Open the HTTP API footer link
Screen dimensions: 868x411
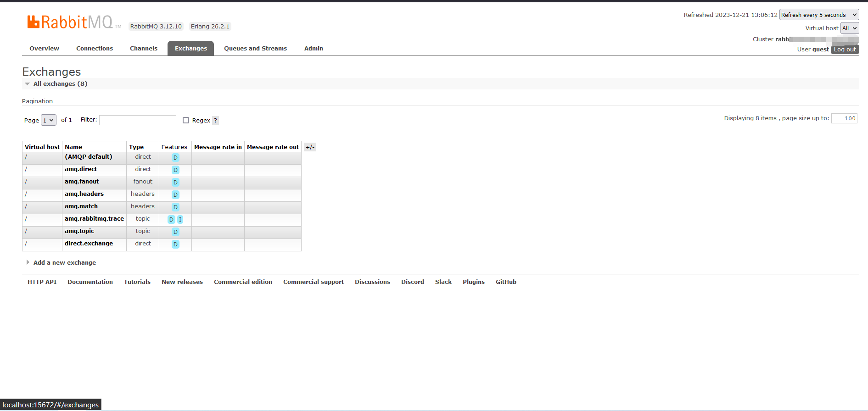point(42,282)
